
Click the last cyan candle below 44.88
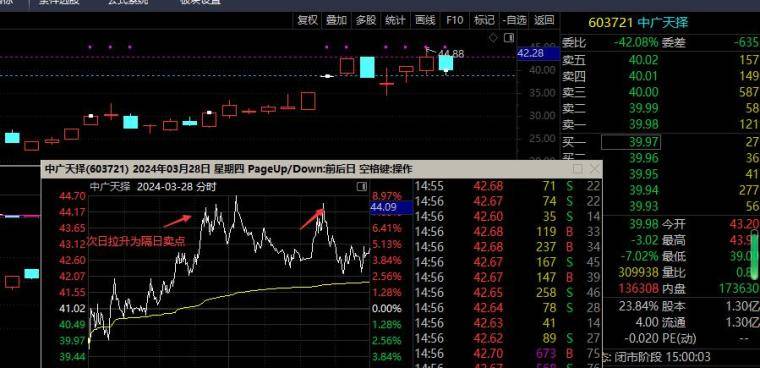coord(446,63)
